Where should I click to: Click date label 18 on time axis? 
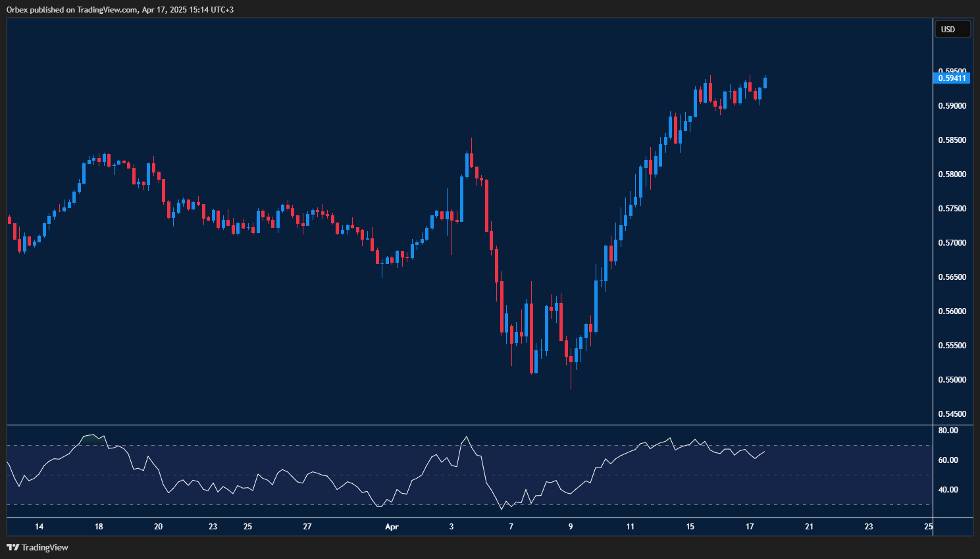[x=99, y=527]
